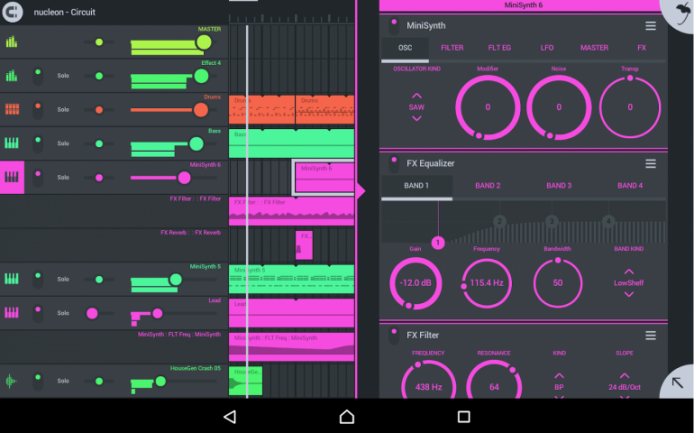
Task: Select BAND 3 equalizer tab
Action: point(558,186)
